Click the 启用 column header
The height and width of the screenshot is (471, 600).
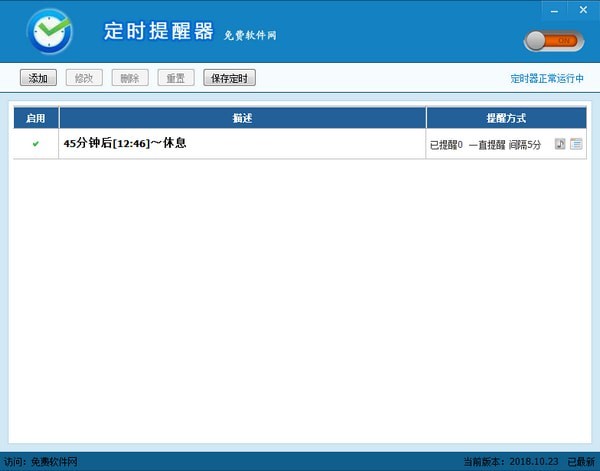coord(36,118)
